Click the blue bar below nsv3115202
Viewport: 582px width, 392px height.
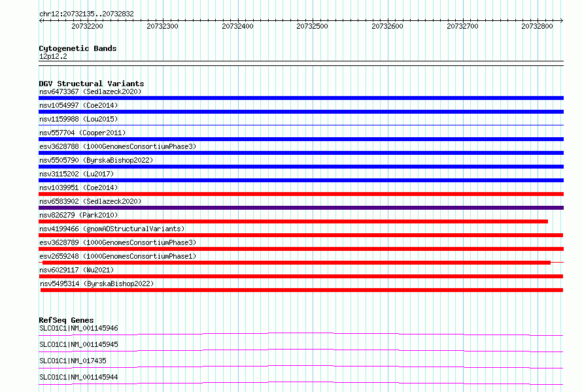[x=301, y=180]
